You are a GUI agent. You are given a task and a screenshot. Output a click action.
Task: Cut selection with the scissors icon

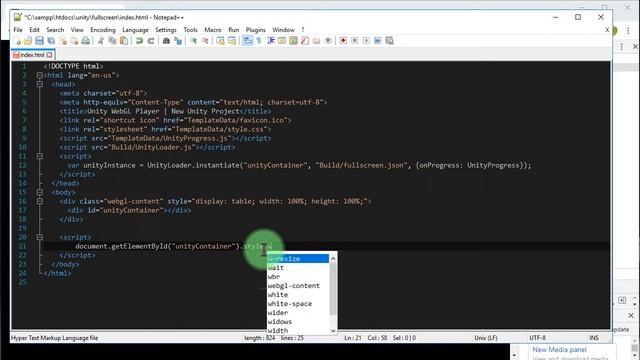tap(101, 40)
